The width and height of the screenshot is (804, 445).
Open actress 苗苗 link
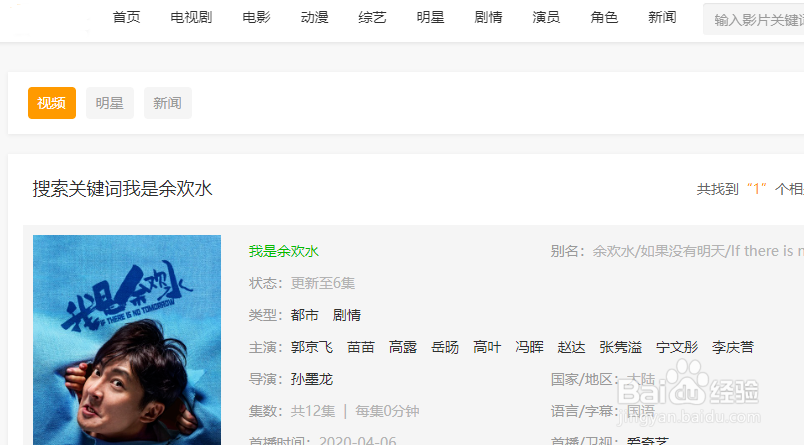pyautogui.click(x=360, y=347)
